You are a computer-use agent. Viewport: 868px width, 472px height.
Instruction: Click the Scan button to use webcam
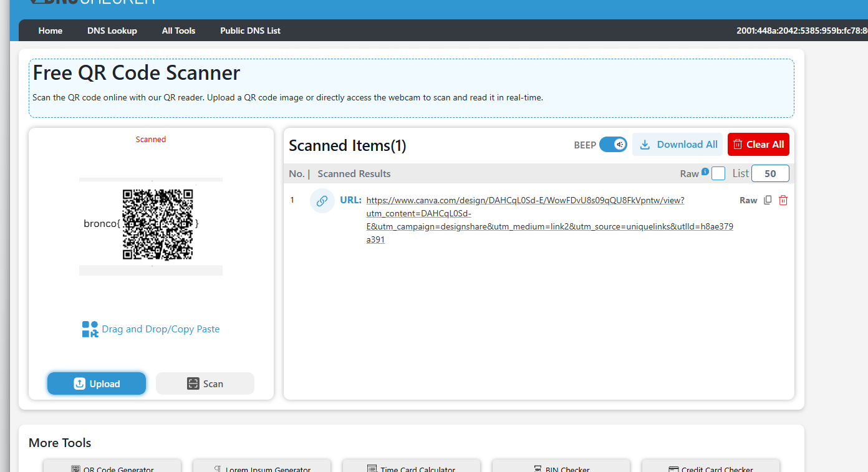205,383
